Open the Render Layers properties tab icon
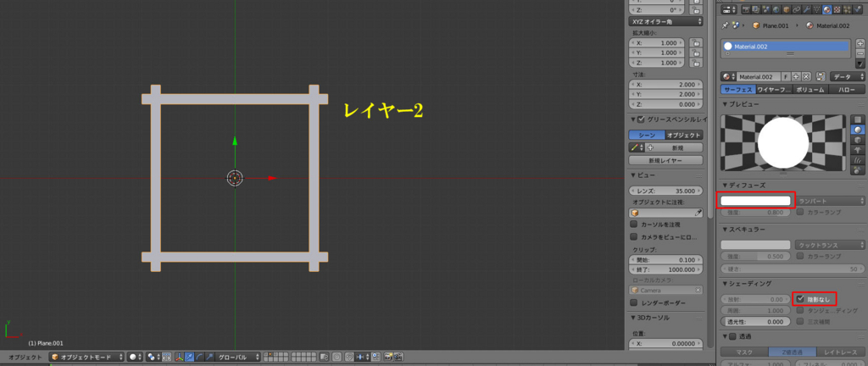This screenshot has height=366, width=868. [755, 9]
